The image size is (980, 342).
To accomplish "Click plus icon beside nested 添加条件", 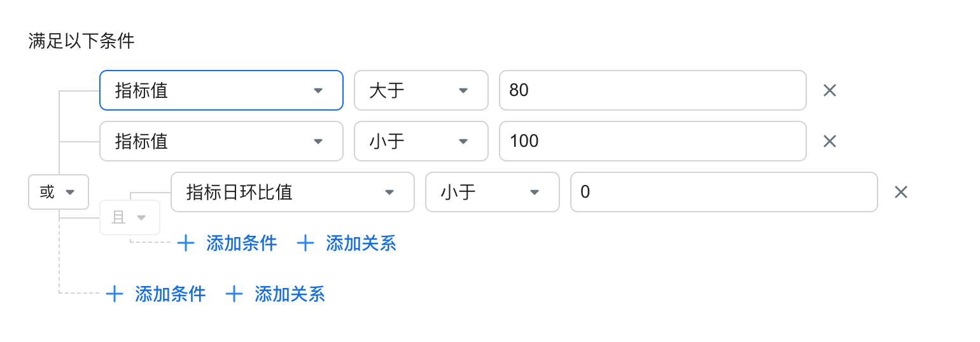I will click(186, 243).
